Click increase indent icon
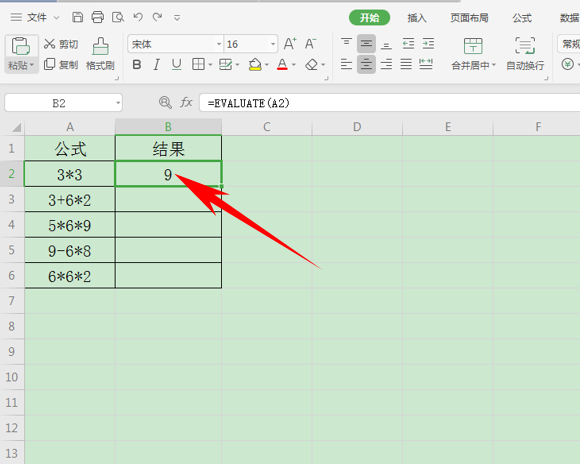The width and height of the screenshot is (580, 465). pyautogui.click(x=428, y=44)
